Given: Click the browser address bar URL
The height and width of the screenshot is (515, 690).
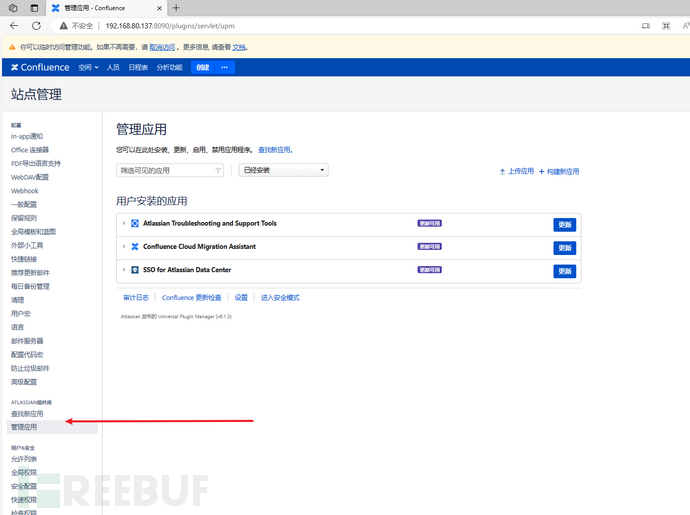Looking at the screenshot, I should [170, 26].
